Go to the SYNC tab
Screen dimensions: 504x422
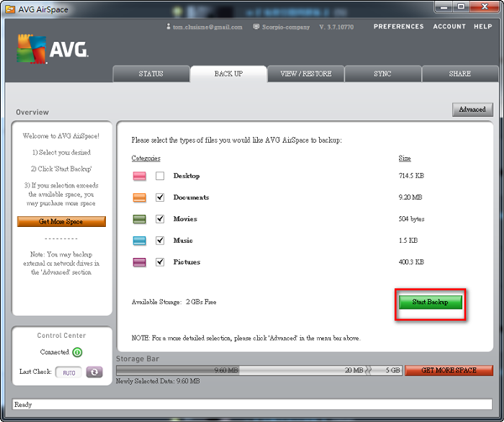click(x=382, y=74)
